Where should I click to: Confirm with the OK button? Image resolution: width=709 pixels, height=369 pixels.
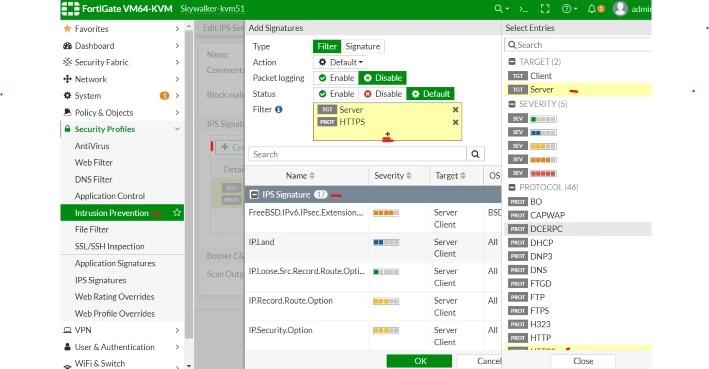point(419,361)
